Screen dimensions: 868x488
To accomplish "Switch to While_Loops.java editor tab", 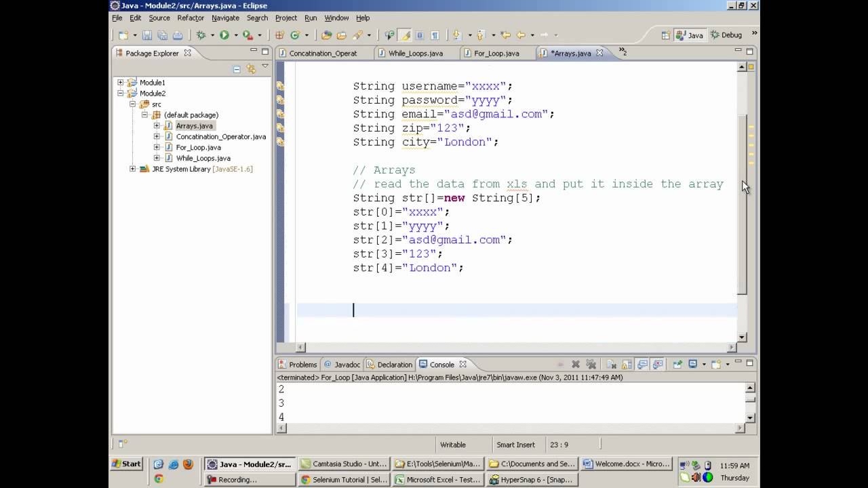I will tap(416, 53).
